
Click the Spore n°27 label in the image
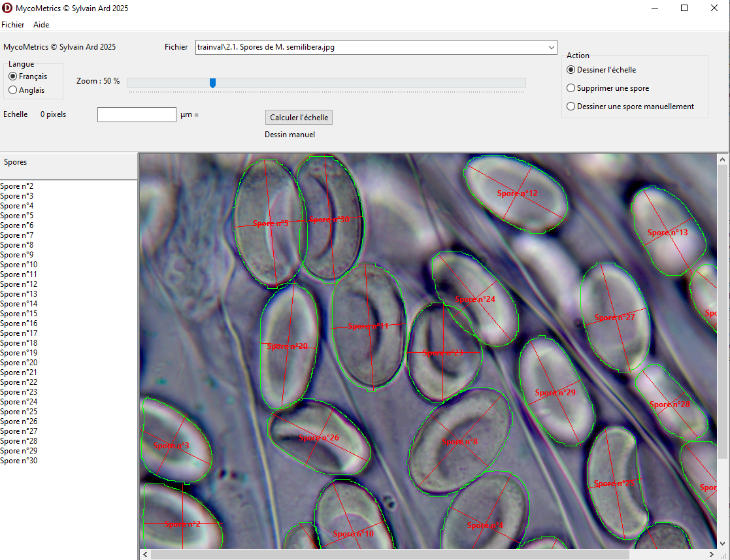[x=614, y=318]
